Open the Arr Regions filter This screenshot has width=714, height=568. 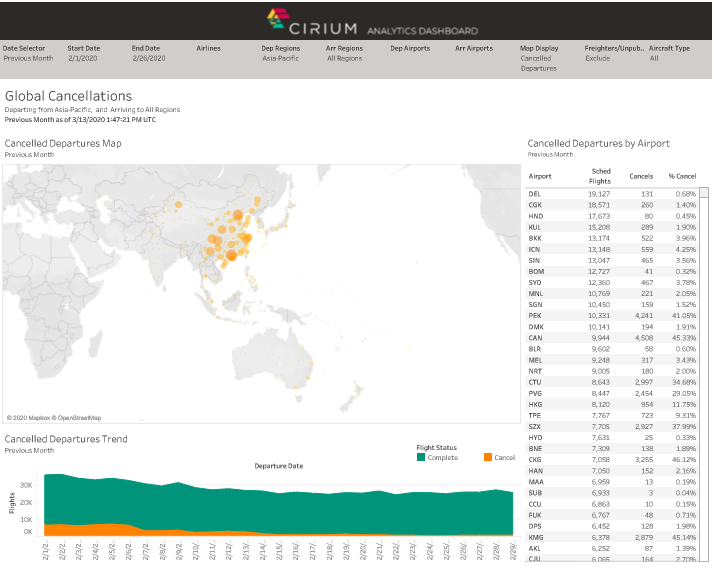(344, 58)
